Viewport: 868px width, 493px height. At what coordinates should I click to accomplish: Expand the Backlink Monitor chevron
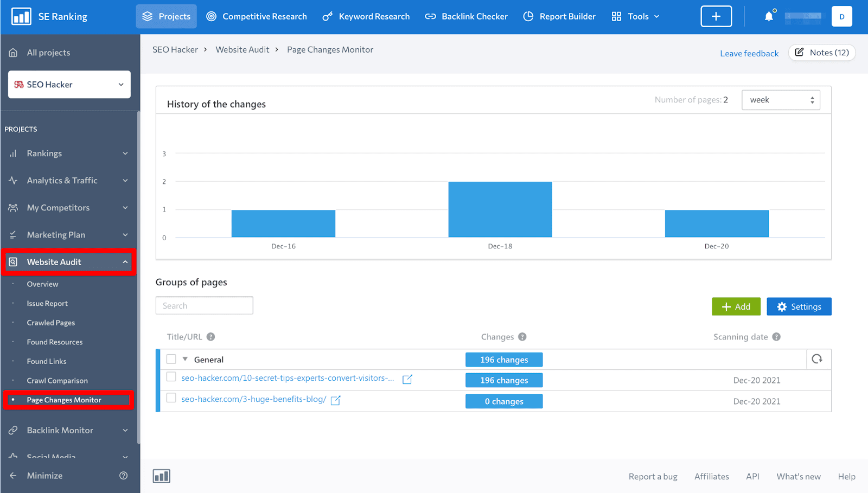[x=125, y=430]
